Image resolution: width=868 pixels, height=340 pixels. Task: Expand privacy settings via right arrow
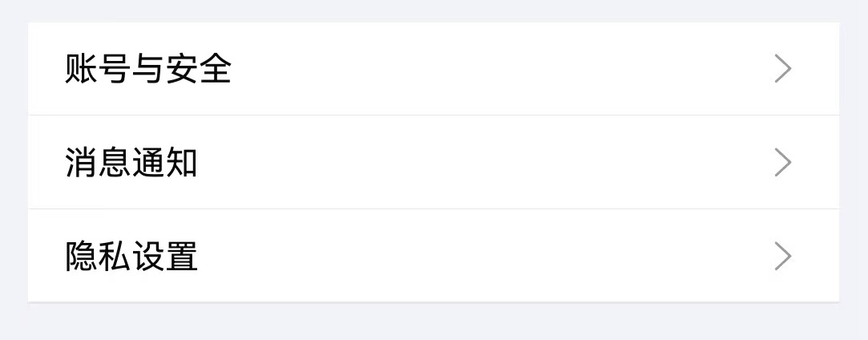coord(783,257)
